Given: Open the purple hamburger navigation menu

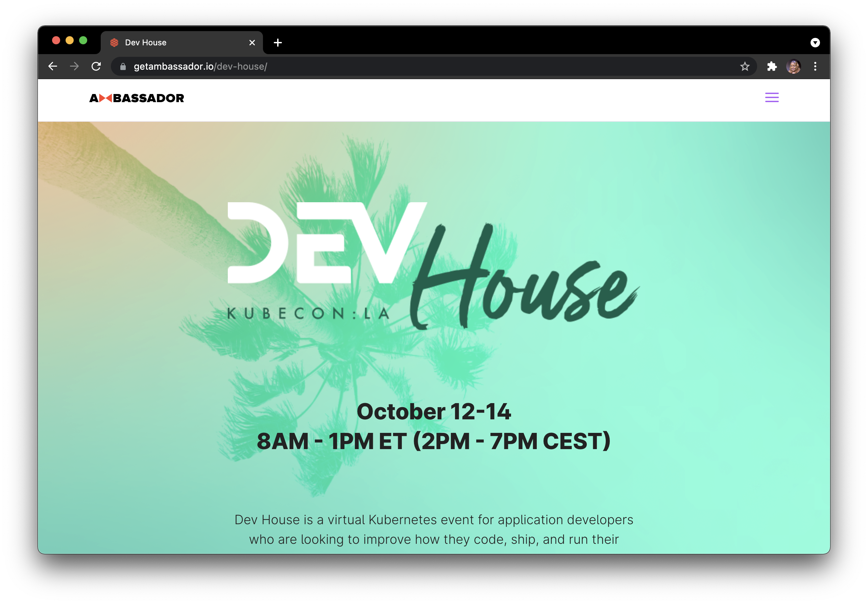Looking at the screenshot, I should click(772, 98).
